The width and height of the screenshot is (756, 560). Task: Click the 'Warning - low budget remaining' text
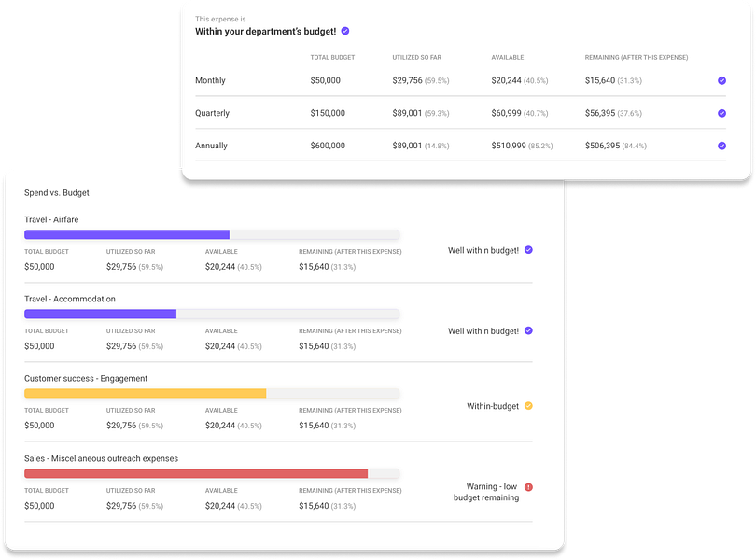pyautogui.click(x=486, y=492)
